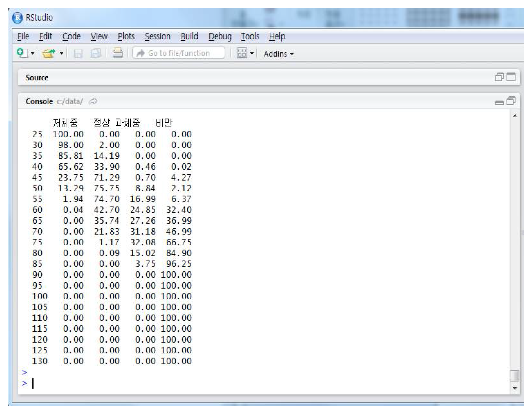Restore the Console pane size

click(x=511, y=101)
